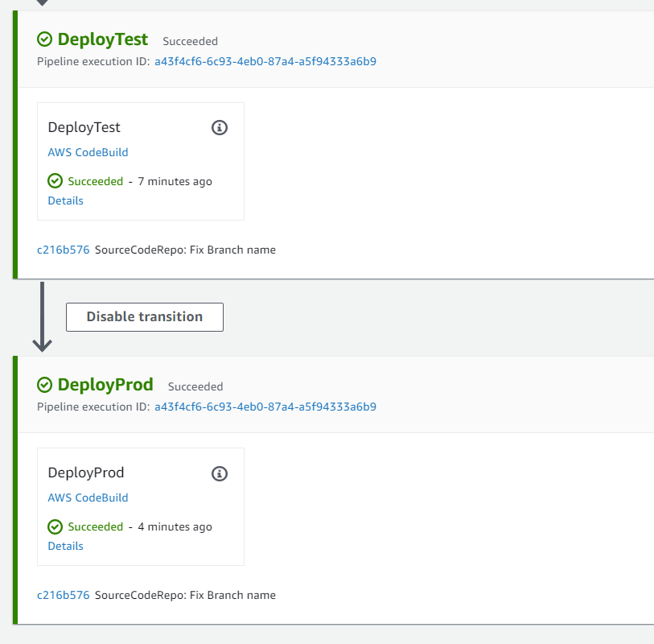
Task: Open AWS CodeBuild link in DeployTest card
Action: point(88,152)
